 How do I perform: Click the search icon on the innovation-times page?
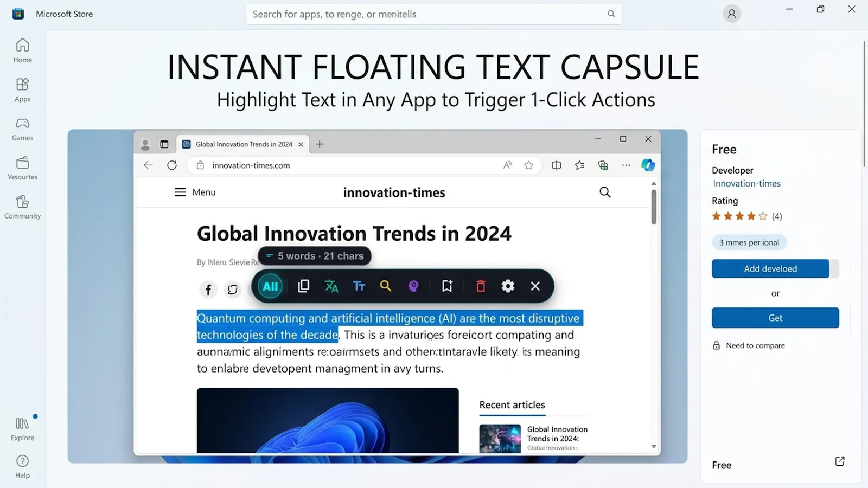(605, 192)
